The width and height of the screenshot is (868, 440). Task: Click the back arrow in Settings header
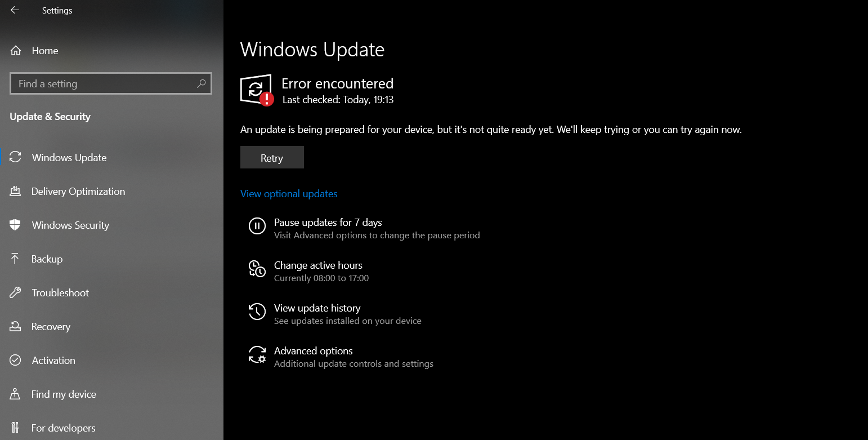pos(15,10)
